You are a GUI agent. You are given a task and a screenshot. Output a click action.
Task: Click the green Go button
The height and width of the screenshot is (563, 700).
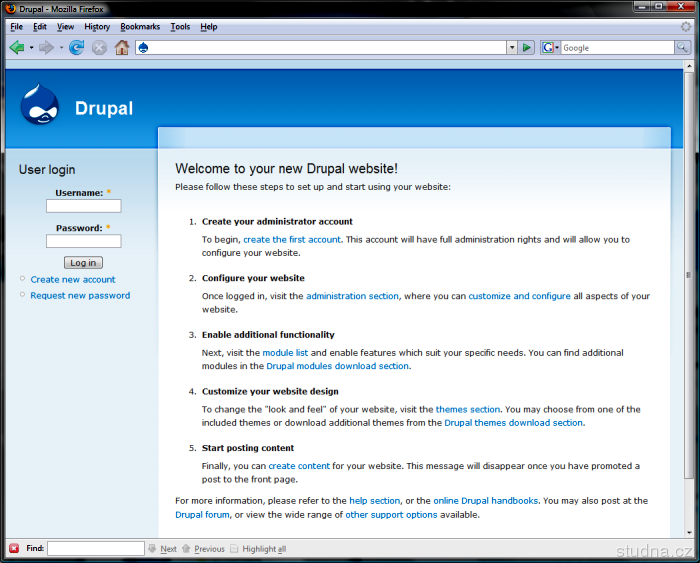click(527, 47)
